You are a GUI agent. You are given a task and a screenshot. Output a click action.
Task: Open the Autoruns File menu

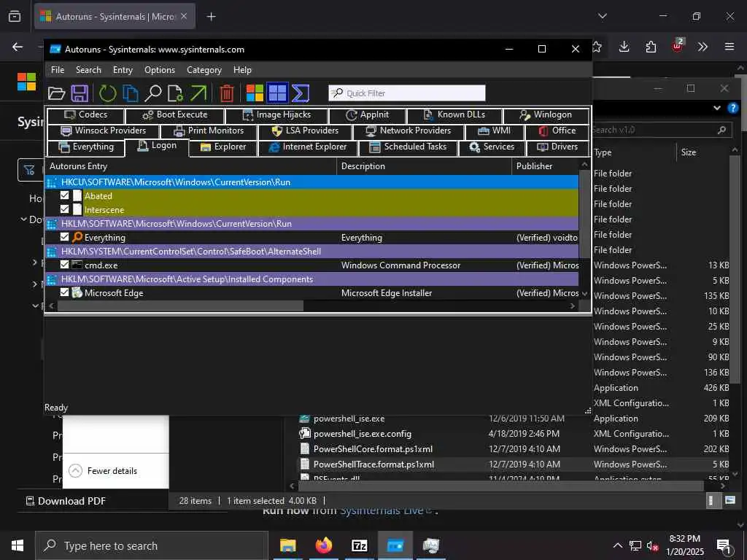[x=58, y=69]
